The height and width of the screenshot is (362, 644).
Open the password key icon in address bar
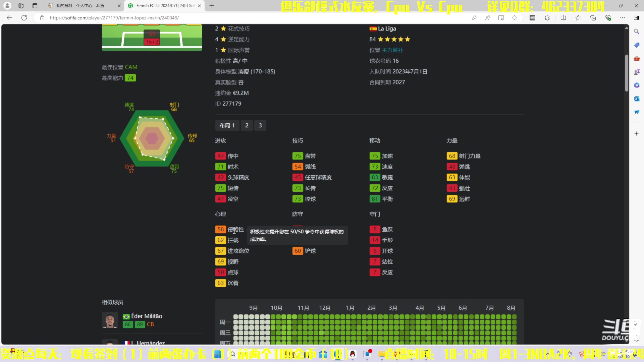(x=474, y=18)
